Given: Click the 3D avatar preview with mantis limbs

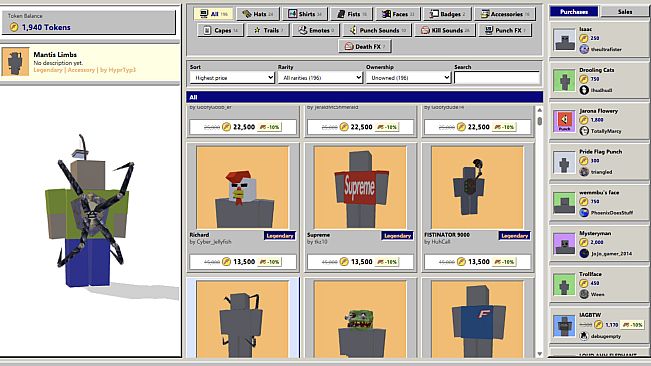Looking at the screenshot, I should coord(89,212).
